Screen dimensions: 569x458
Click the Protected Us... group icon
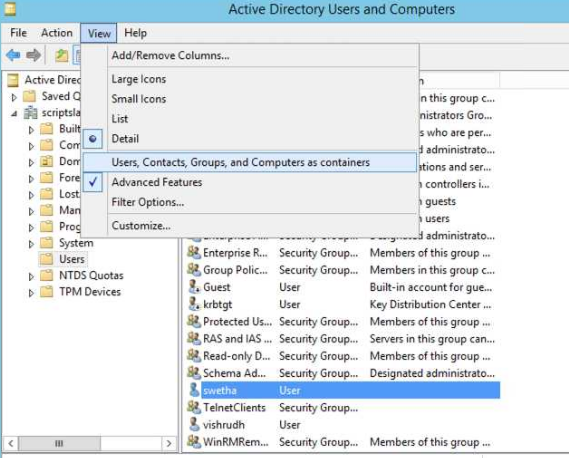coord(194,321)
